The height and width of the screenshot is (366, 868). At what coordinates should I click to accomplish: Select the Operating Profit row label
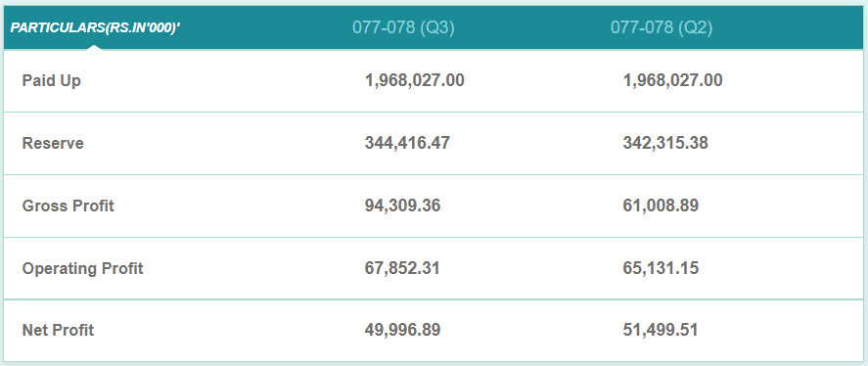[x=82, y=268]
